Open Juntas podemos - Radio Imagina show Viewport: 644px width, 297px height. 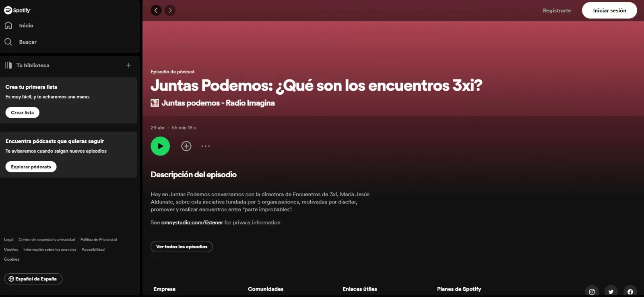[218, 103]
